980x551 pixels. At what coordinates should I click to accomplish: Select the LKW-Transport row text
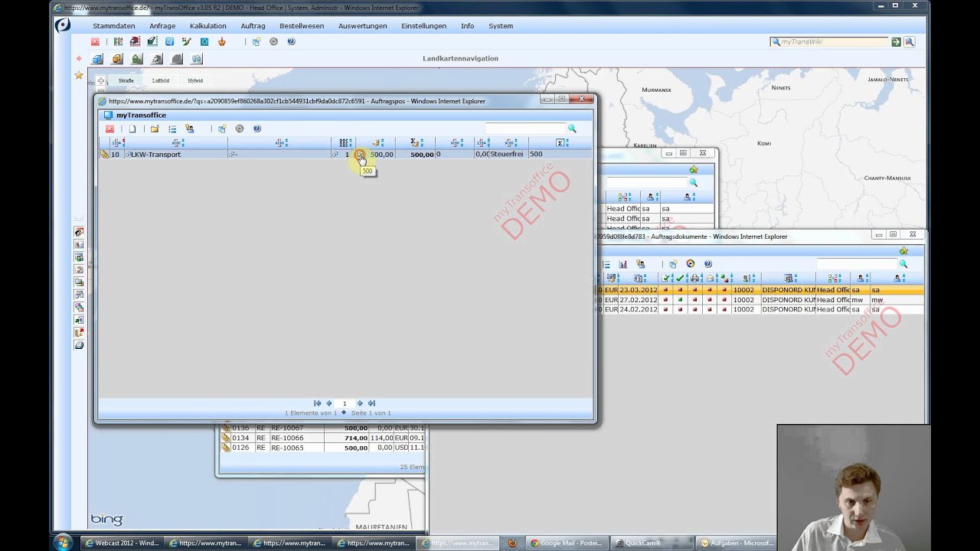pyautogui.click(x=155, y=155)
